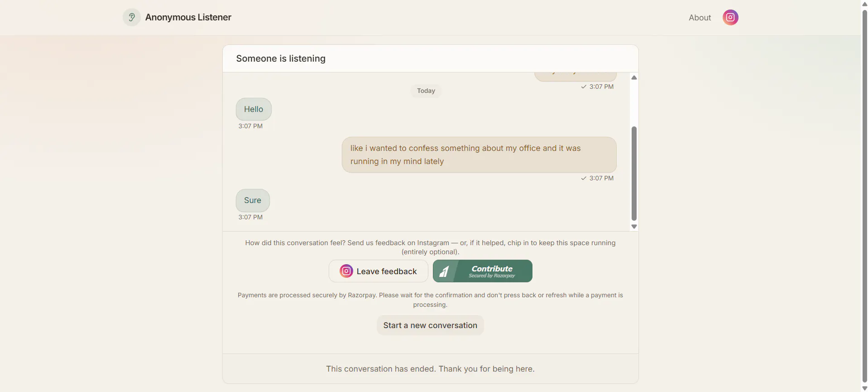Click the "Someone is listening" heading

coord(281,58)
